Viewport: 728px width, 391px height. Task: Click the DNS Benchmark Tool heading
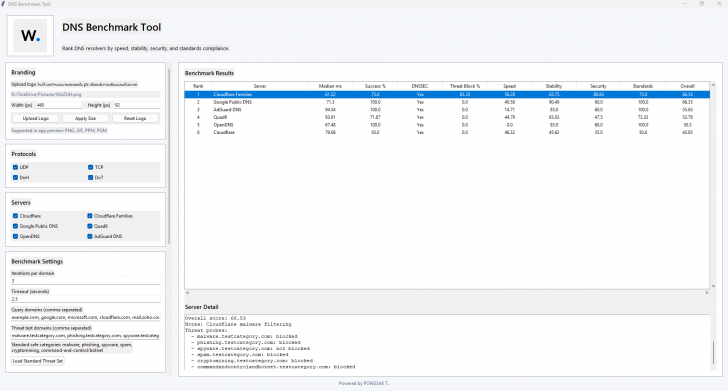[112, 27]
